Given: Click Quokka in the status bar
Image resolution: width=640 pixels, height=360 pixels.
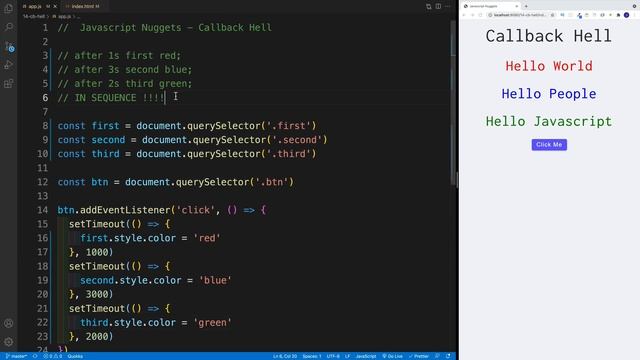Looking at the screenshot, I should click(x=75, y=356).
